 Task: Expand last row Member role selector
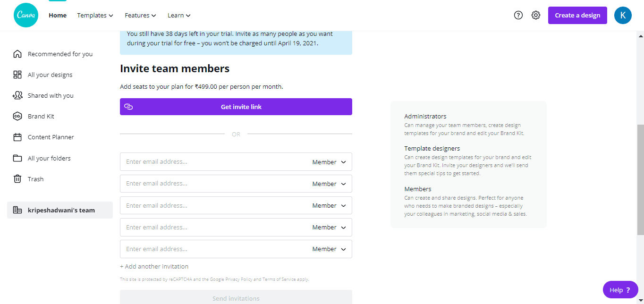(329, 249)
